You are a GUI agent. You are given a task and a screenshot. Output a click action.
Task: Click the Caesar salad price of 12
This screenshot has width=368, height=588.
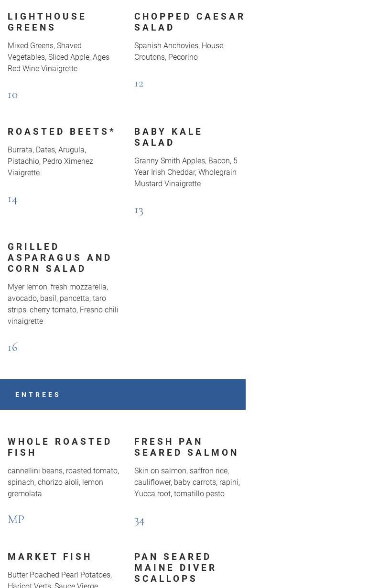pos(139,83)
